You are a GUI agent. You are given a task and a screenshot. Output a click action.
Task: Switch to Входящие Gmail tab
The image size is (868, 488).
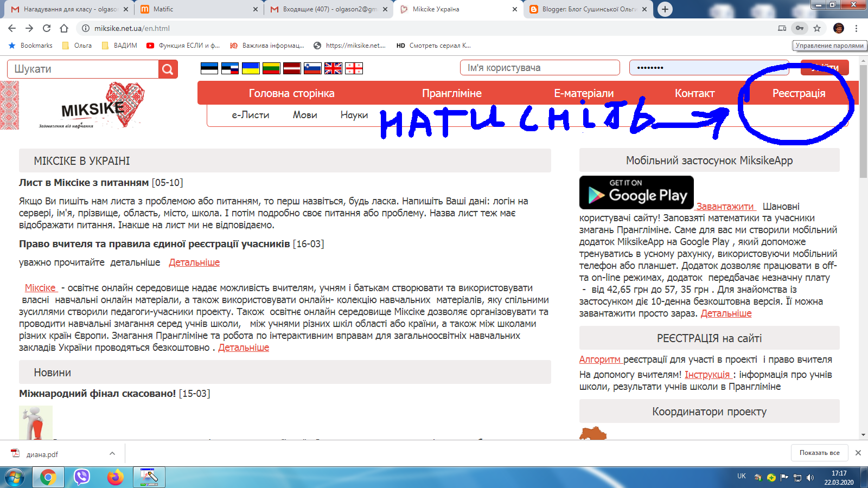pyautogui.click(x=328, y=9)
